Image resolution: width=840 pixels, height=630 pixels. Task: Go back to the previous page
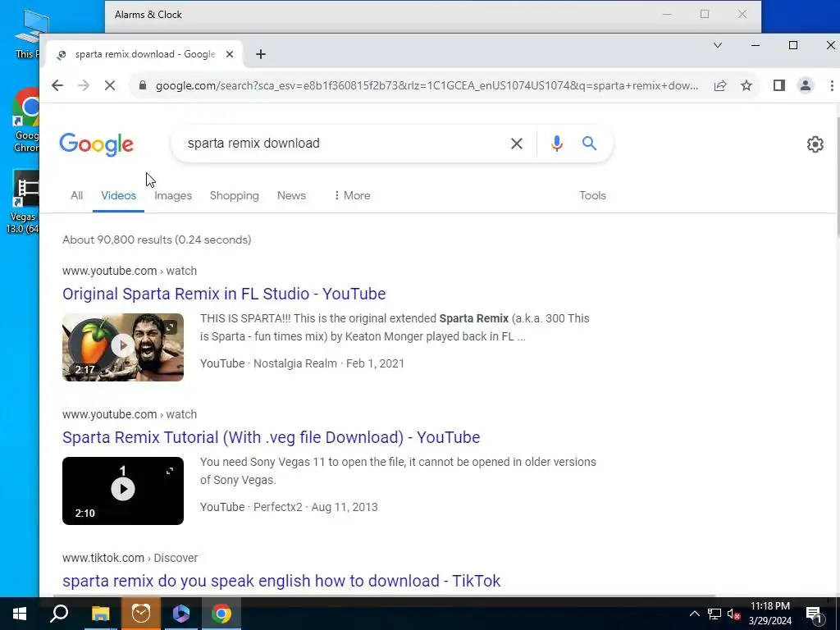pos(57,85)
